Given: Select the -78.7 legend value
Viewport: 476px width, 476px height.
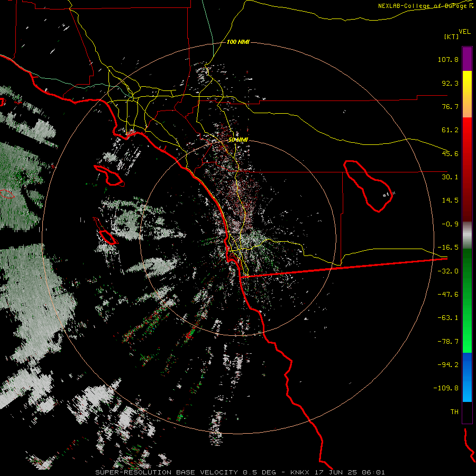Looking at the screenshot, I should click(x=448, y=342).
